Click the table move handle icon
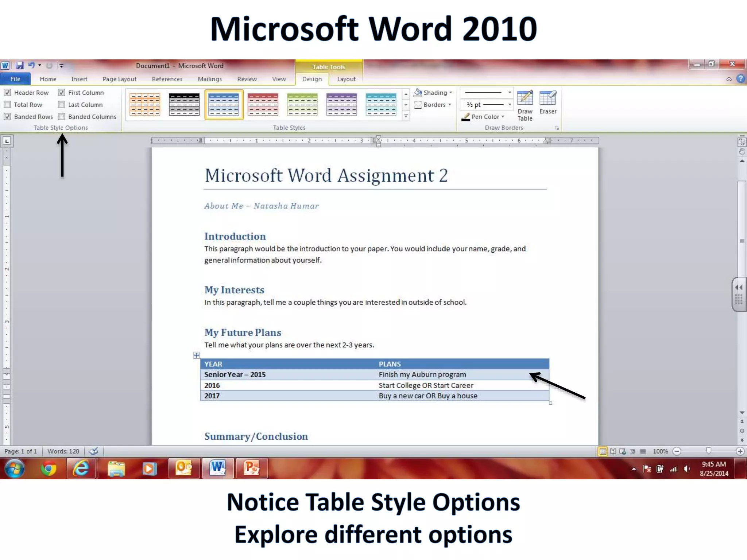 [196, 355]
